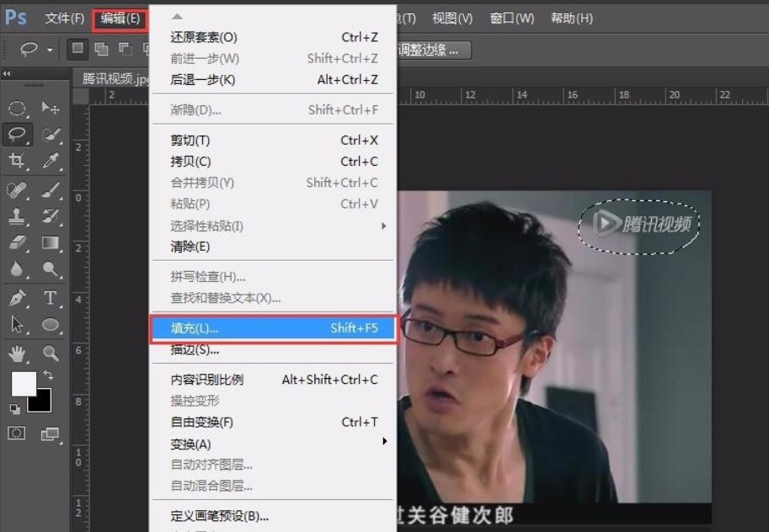Toggle Quick Mask mode
The height and width of the screenshot is (532, 769).
tap(17, 434)
